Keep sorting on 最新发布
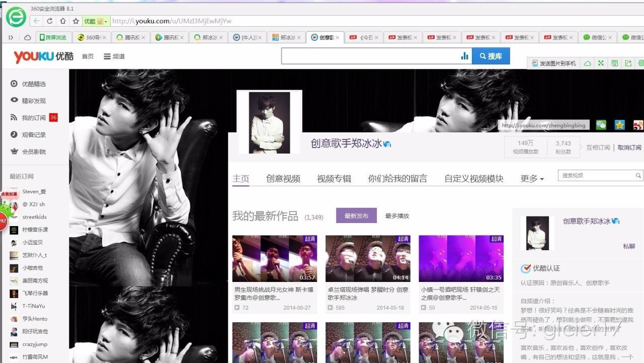The height and width of the screenshot is (363, 644). click(x=356, y=215)
